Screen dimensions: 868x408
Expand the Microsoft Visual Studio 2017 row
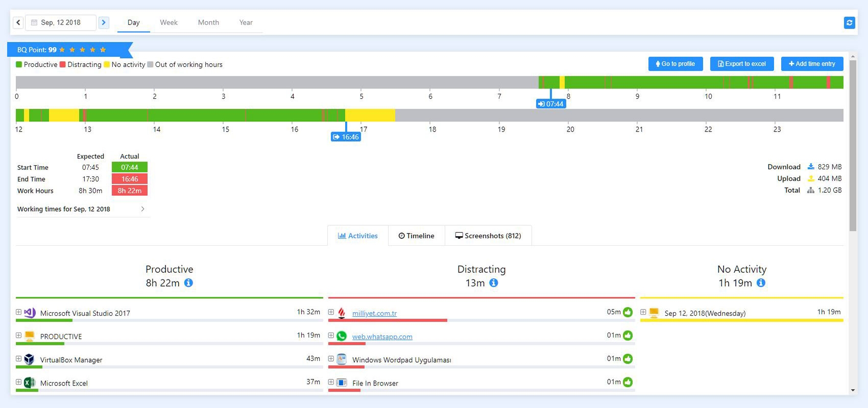pos(18,312)
